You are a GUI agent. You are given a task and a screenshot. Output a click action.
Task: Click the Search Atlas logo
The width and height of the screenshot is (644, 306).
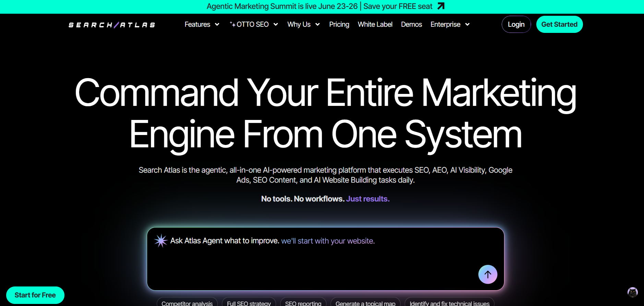pyautogui.click(x=112, y=25)
